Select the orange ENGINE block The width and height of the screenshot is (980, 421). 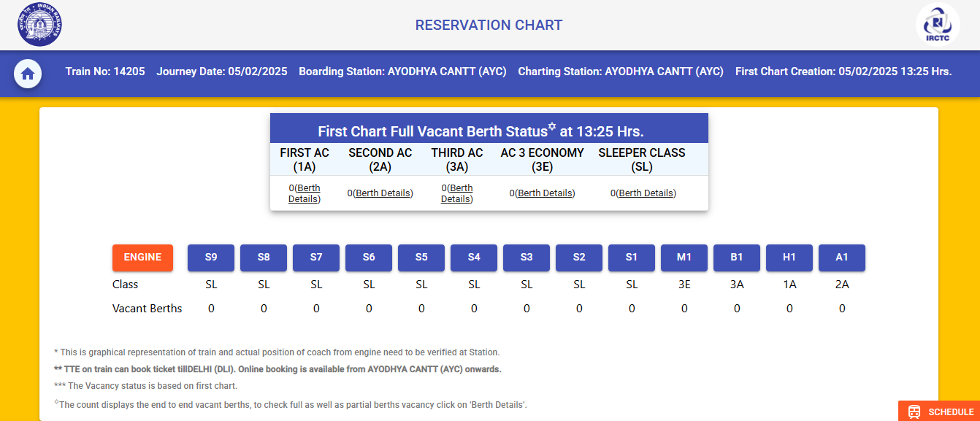coord(142,258)
